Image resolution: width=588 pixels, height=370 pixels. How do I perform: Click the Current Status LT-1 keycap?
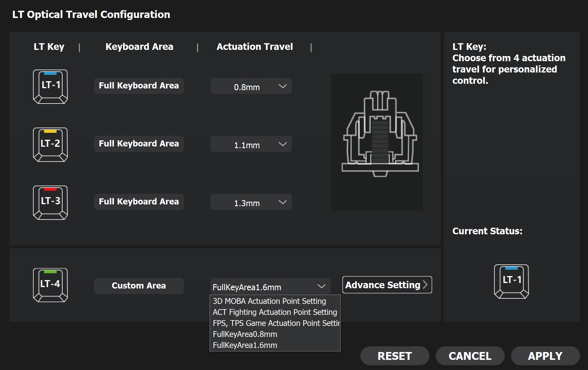[x=511, y=282]
